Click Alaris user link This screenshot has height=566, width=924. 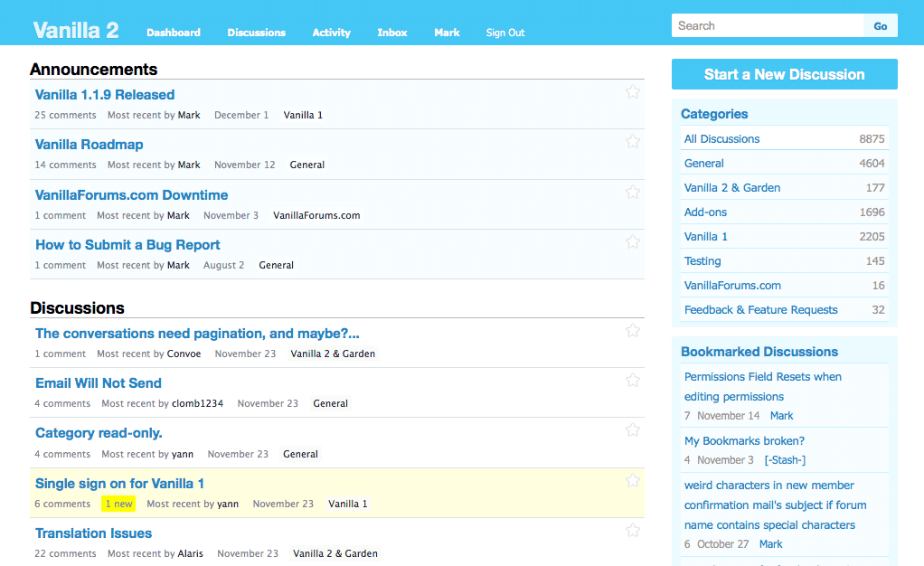click(x=191, y=553)
